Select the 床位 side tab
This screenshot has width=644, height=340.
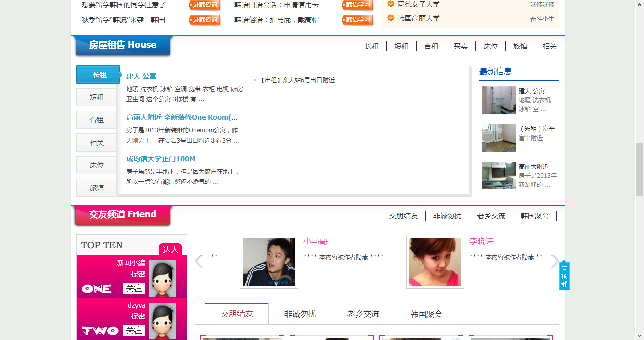click(x=97, y=165)
